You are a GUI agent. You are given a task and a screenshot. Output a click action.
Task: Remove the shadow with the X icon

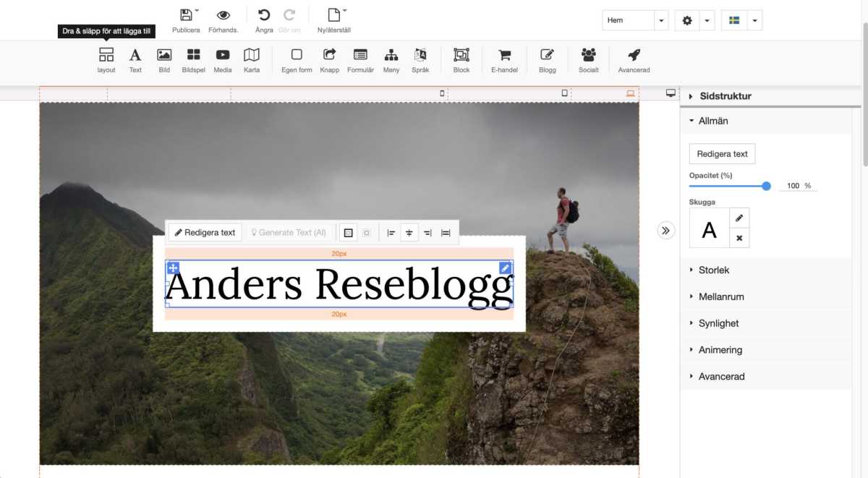pos(739,238)
